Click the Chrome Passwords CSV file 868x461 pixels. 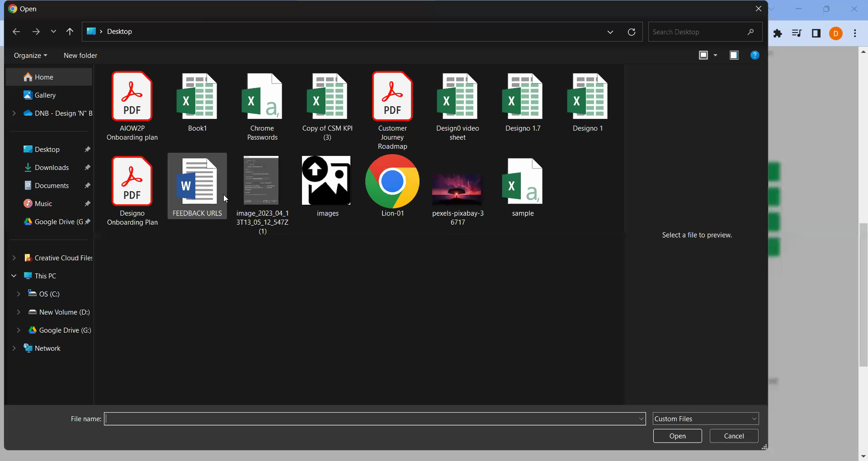pyautogui.click(x=262, y=97)
